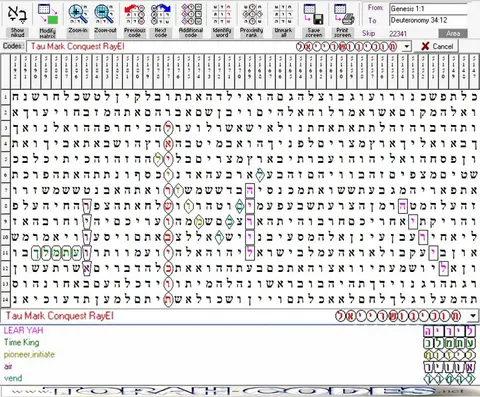Click the From field showing Genesis 1:1
This screenshot has height=397, width=480.
click(x=429, y=9)
